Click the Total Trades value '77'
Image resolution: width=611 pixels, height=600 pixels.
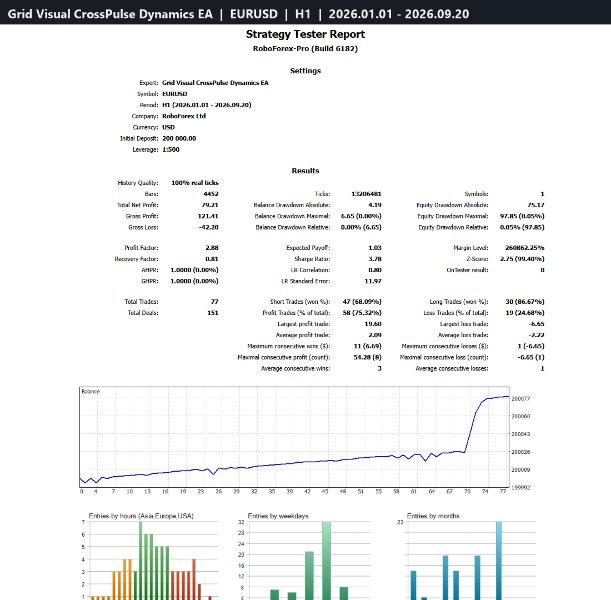215,302
